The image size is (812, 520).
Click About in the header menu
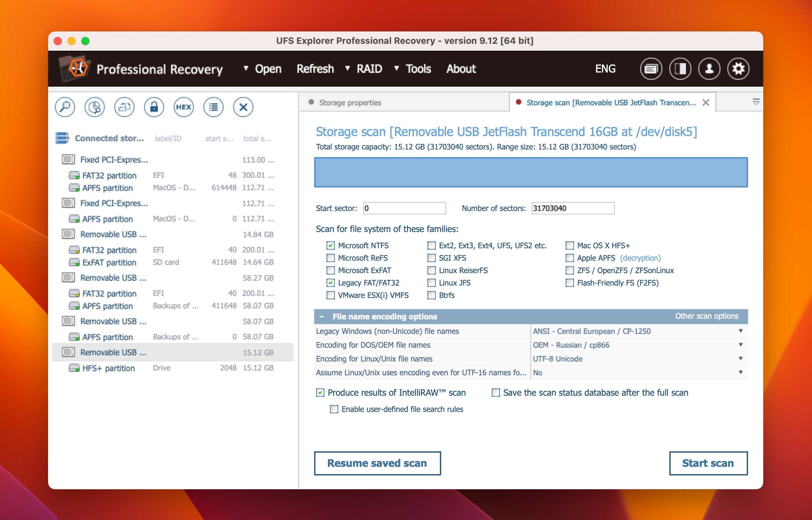tap(461, 69)
